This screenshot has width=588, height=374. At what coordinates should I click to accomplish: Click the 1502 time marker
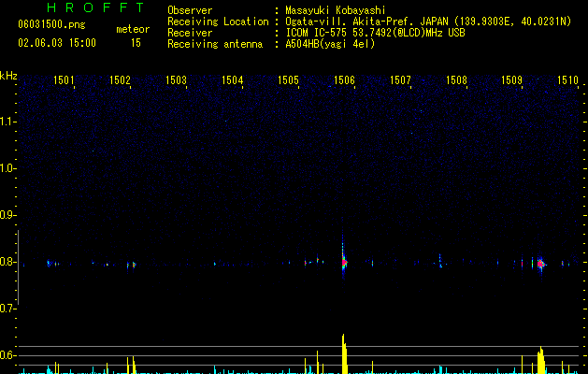point(120,80)
